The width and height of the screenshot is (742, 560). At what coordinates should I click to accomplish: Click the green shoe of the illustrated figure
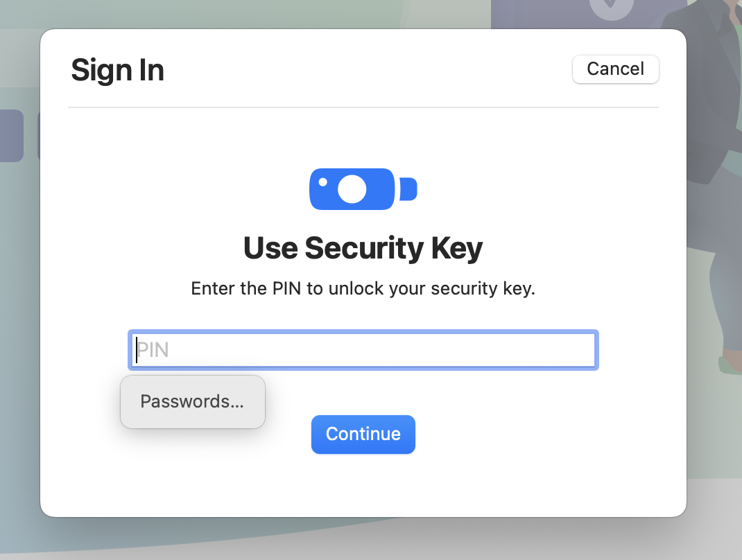[730, 364]
